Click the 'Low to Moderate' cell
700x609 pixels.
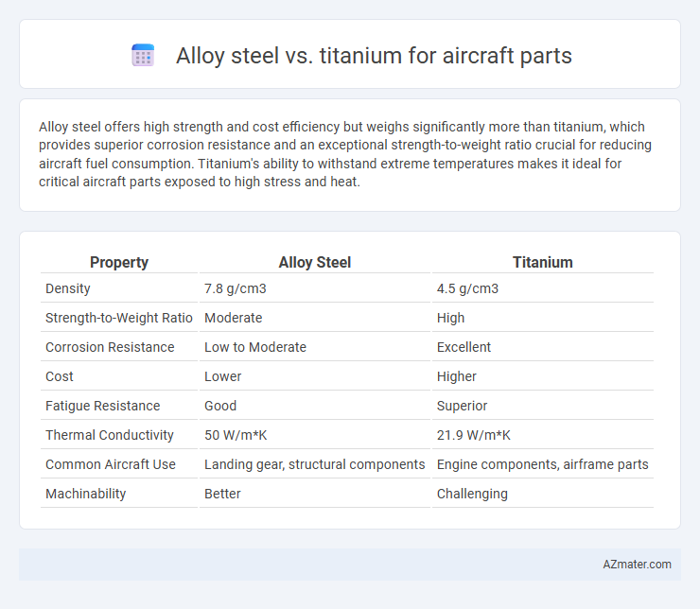click(x=255, y=347)
